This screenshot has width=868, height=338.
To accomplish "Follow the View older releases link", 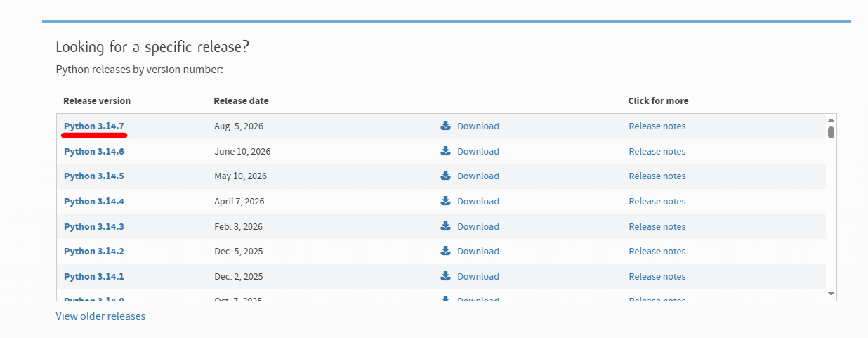I will point(100,316).
